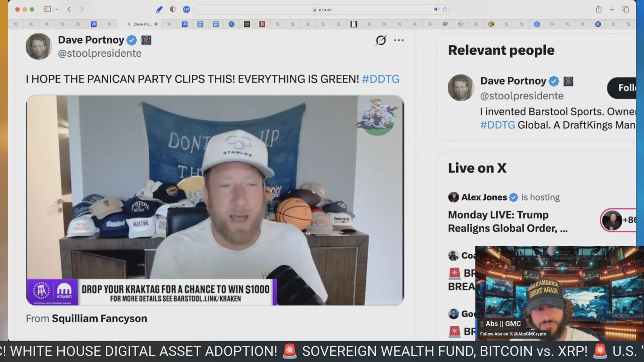Image resolution: width=644 pixels, height=362 pixels.
Task: Mute the speaker icon on Dave Po... tab
Action: [x=157, y=24]
